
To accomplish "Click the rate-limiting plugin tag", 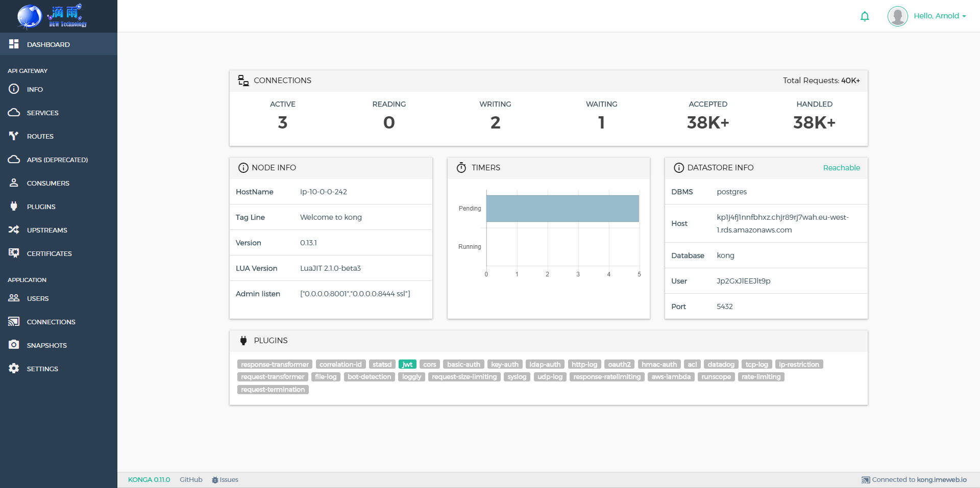I will coord(761,377).
